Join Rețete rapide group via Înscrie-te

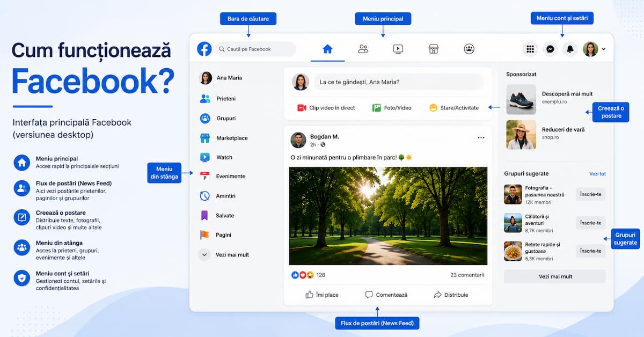591,251
